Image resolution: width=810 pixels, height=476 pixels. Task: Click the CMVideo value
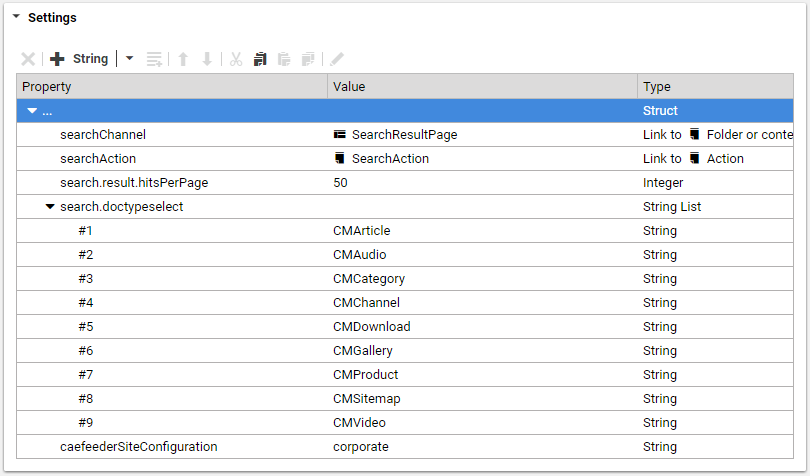(359, 423)
